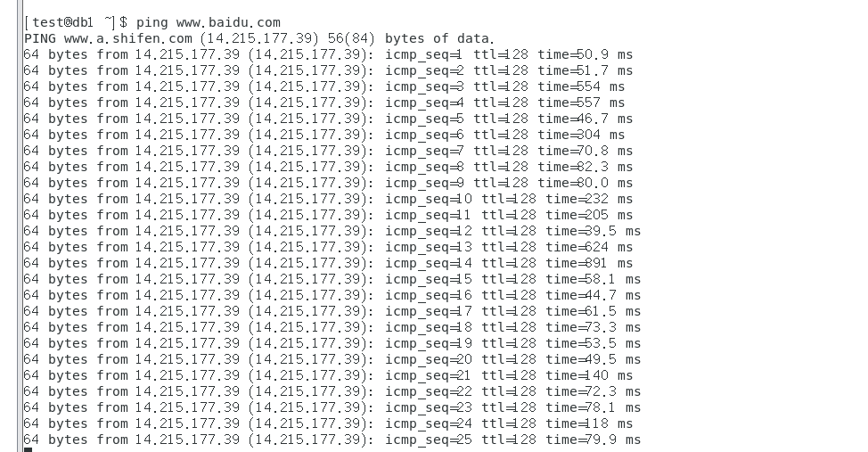Click the 'time=39.5 ms' value
Screen dimensions: 868x452
pyautogui.click(x=594, y=232)
